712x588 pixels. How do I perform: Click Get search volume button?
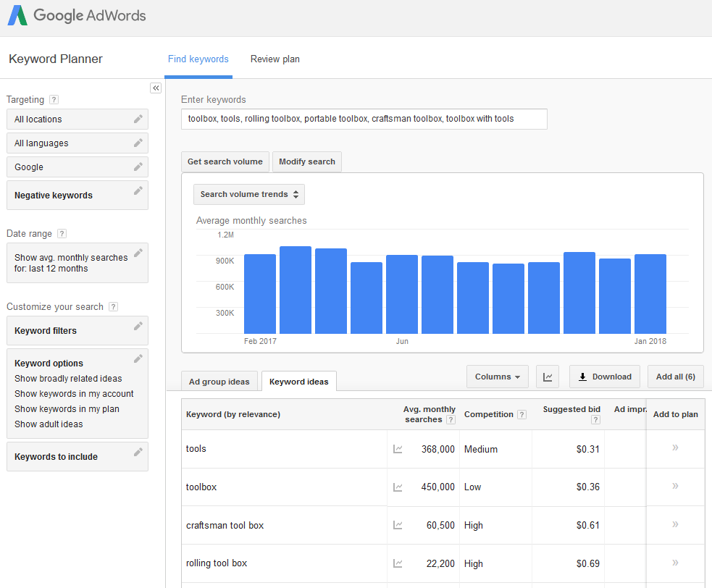225,161
